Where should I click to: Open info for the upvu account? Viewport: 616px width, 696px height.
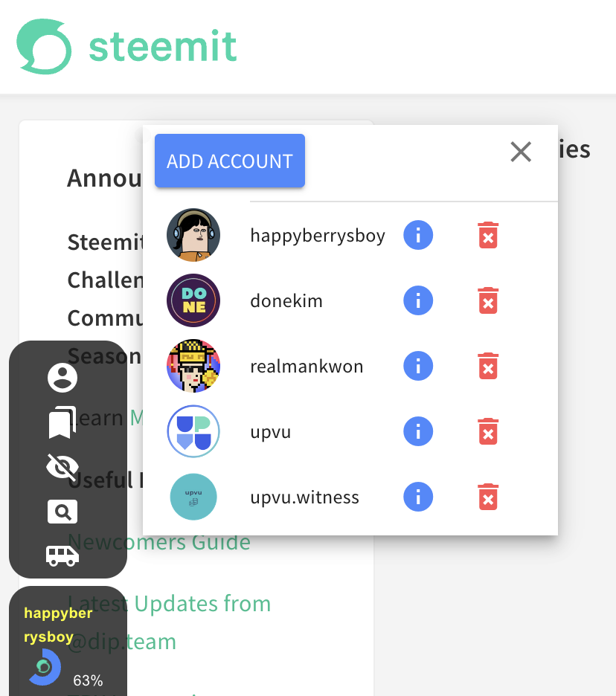(418, 431)
